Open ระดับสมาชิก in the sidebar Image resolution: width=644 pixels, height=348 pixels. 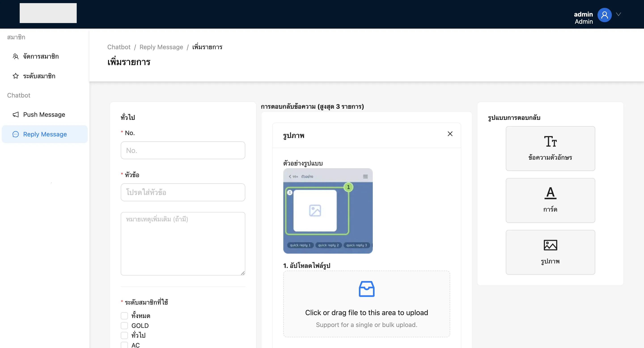point(39,76)
